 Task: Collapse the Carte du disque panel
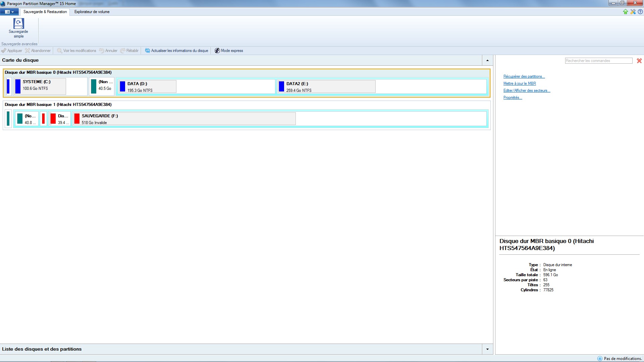click(487, 60)
